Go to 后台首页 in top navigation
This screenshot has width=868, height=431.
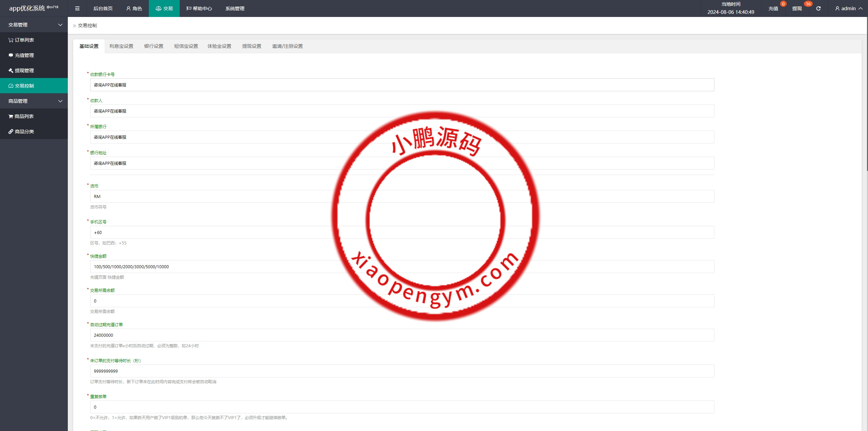coord(103,8)
